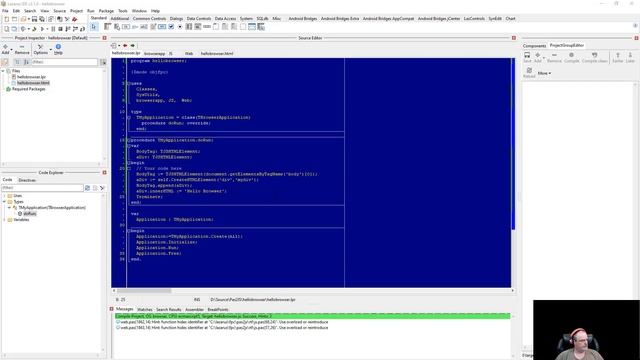Pick the TPopupMenu component icon
640x360 pixels.
pos(117,27)
